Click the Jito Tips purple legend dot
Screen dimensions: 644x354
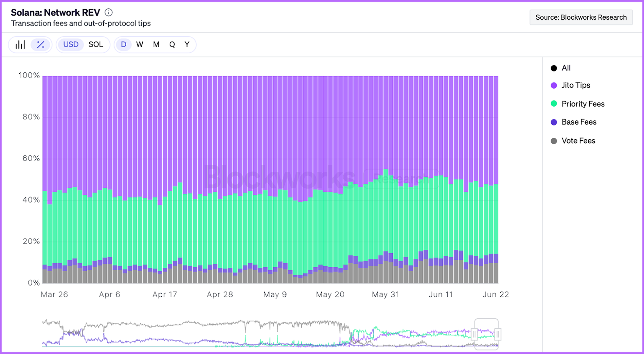pyautogui.click(x=554, y=85)
